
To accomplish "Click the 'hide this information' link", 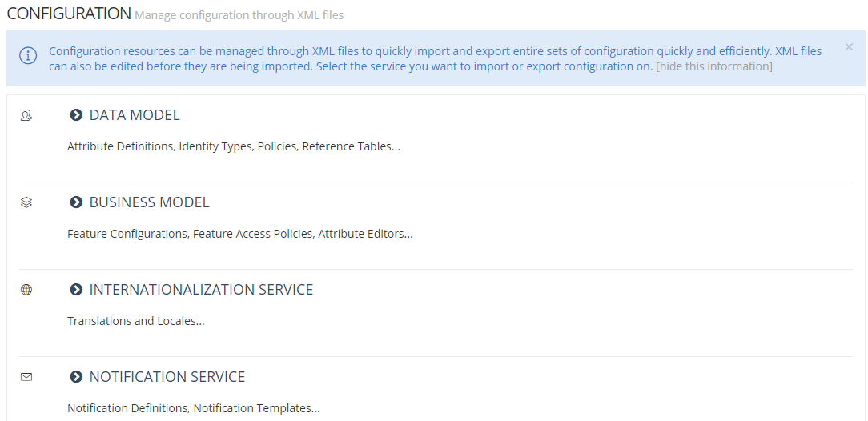I will (713, 66).
